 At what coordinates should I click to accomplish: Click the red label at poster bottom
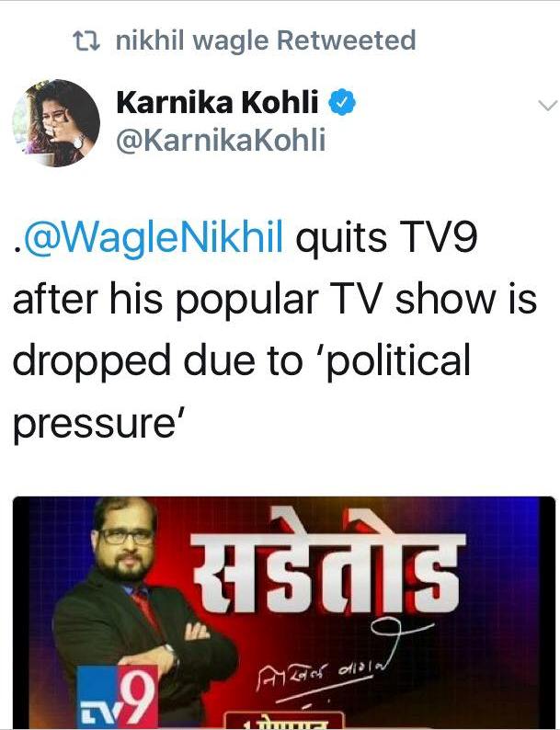[x=285, y=721]
